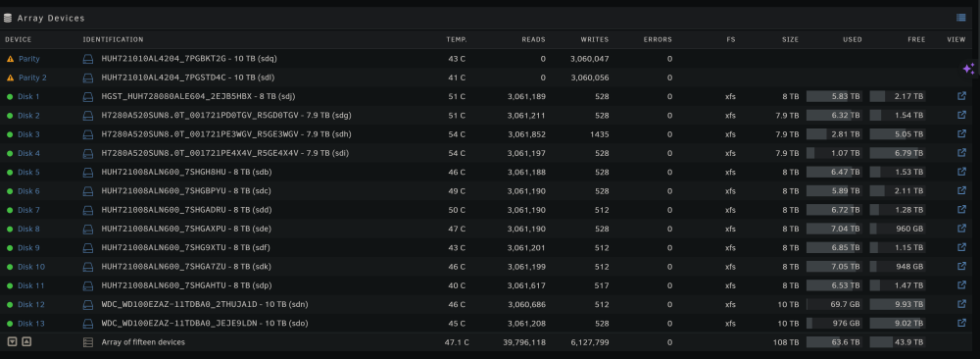Screen dimensions: 980x359
Task: Click the Array Devices stack icon
Action: pos(8,18)
